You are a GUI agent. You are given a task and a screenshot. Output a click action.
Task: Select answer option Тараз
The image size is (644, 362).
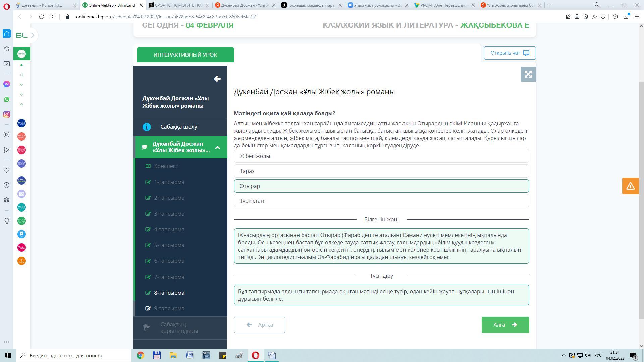[381, 171]
